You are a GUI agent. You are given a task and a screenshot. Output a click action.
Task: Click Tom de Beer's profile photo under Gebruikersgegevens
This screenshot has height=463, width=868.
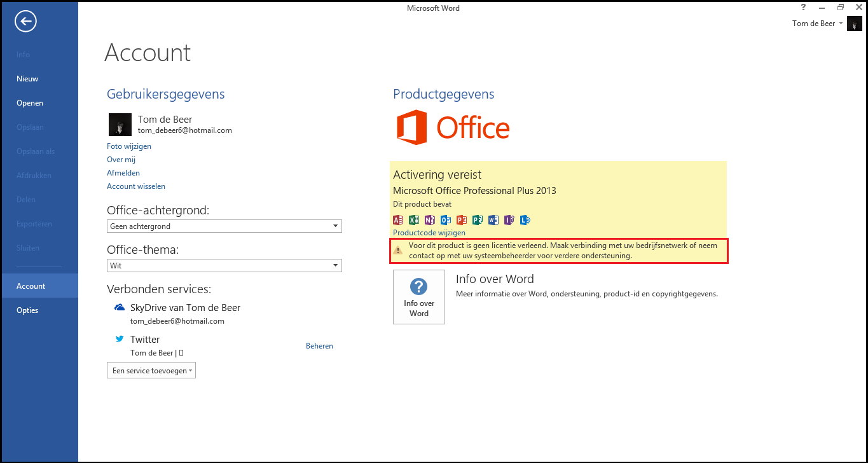point(120,125)
